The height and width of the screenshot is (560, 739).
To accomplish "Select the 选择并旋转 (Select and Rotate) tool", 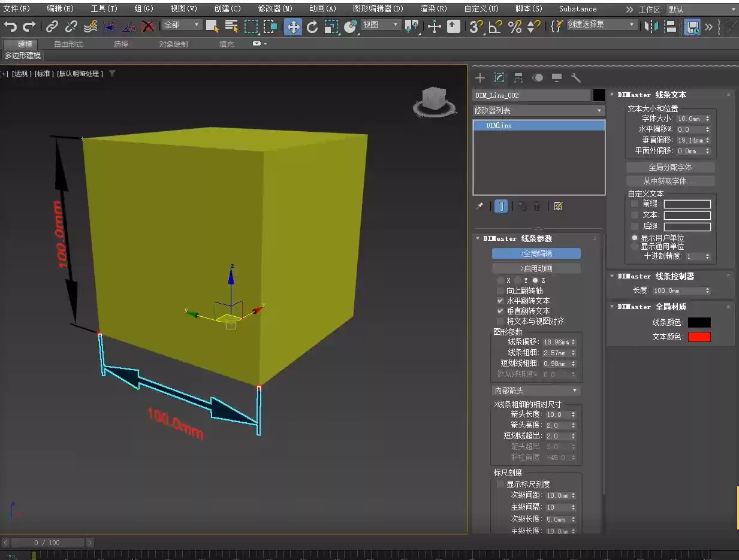I will point(312,27).
